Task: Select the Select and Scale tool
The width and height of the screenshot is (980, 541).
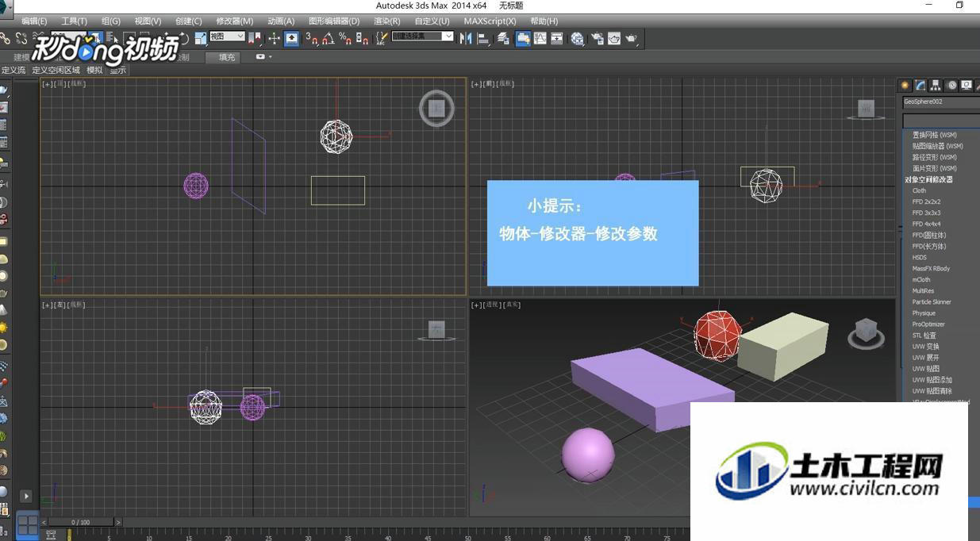Action: (x=201, y=37)
